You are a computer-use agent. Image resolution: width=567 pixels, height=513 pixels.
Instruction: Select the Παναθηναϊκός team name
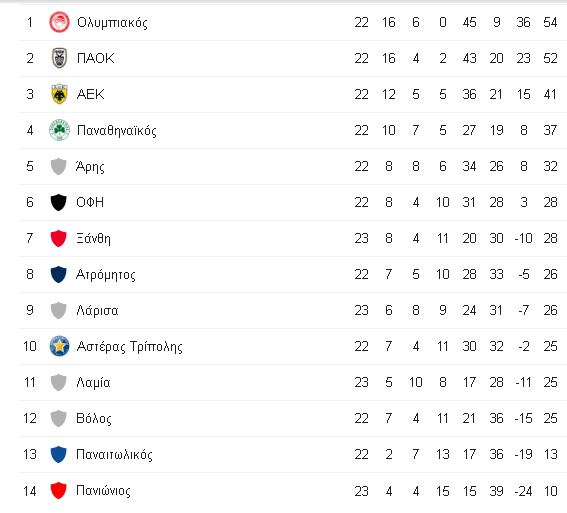point(116,131)
